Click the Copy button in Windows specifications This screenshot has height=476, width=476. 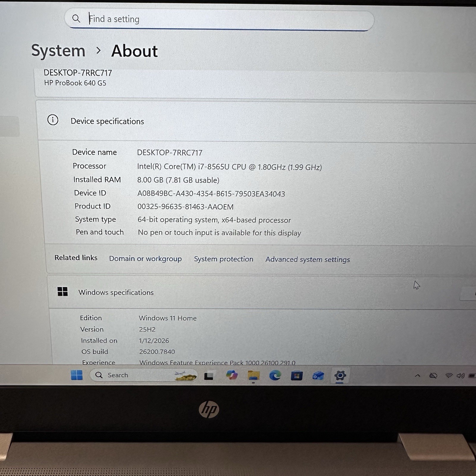[x=469, y=294]
